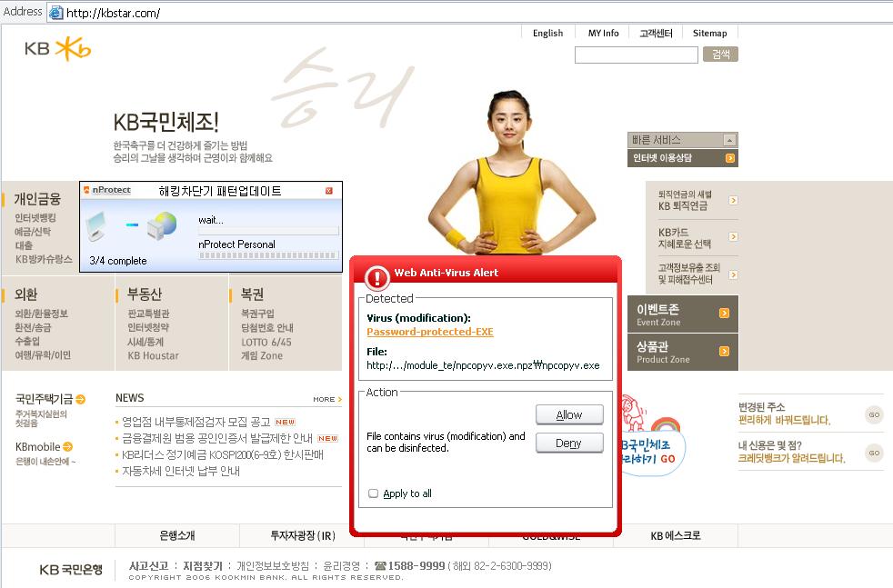This screenshot has width=893, height=588.
Task: Open the Password-protected-EXE virus link
Action: (429, 332)
